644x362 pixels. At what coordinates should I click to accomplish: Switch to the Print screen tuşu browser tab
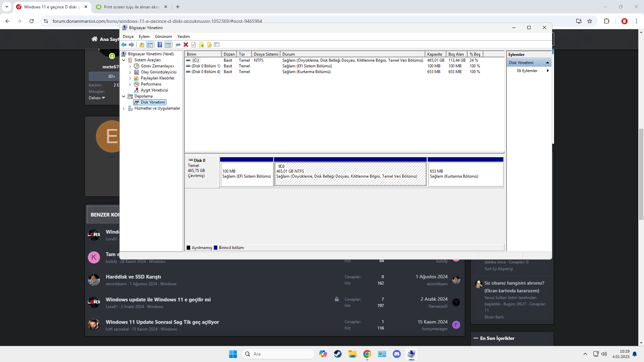coord(131,7)
